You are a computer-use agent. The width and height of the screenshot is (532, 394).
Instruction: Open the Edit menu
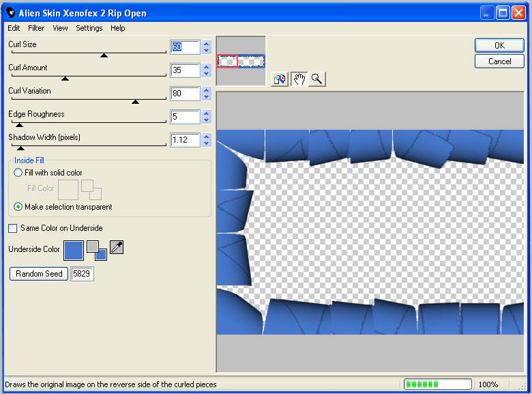(x=14, y=28)
